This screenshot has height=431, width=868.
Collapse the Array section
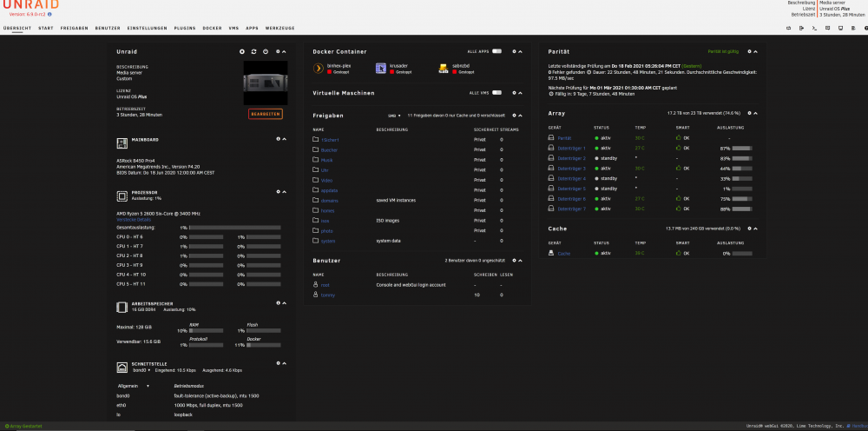(756, 113)
